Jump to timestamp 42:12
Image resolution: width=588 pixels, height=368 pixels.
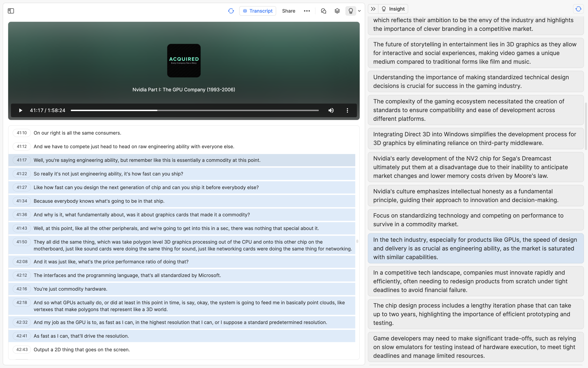pos(22,275)
